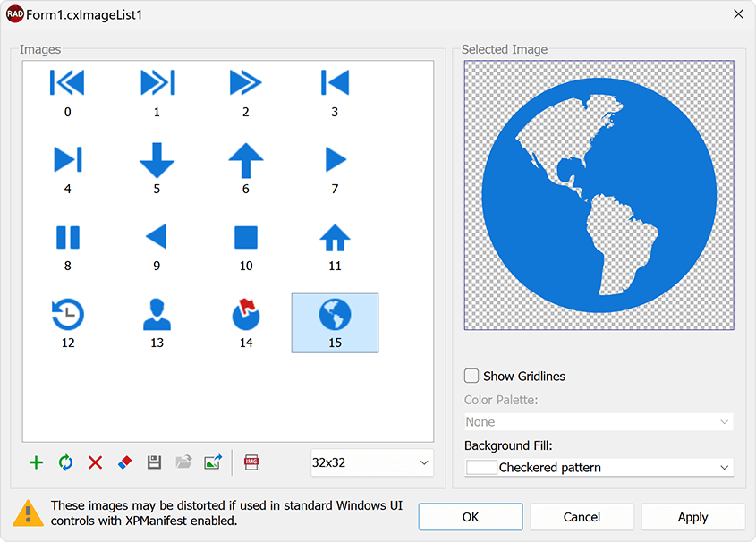
Task: Select the Replace image refresh icon
Action: [x=65, y=462]
